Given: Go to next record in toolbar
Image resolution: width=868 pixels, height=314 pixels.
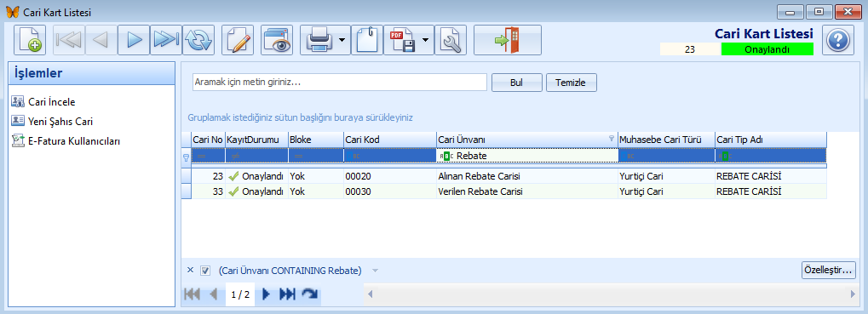Looking at the screenshot, I should [x=134, y=40].
